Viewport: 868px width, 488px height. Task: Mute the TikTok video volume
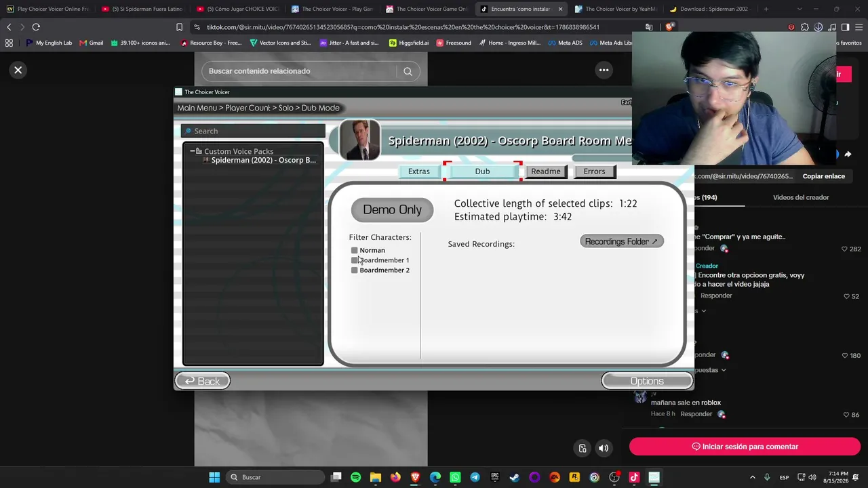(603, 448)
